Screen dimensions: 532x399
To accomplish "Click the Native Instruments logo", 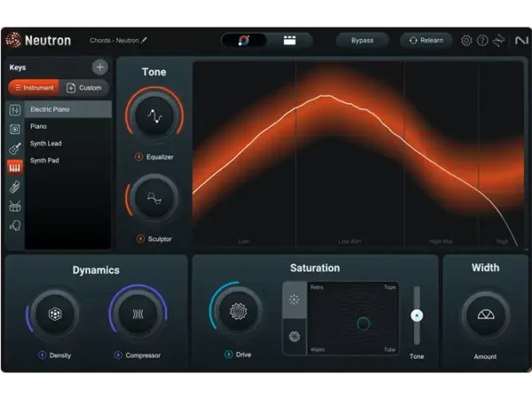I will pos(521,41).
